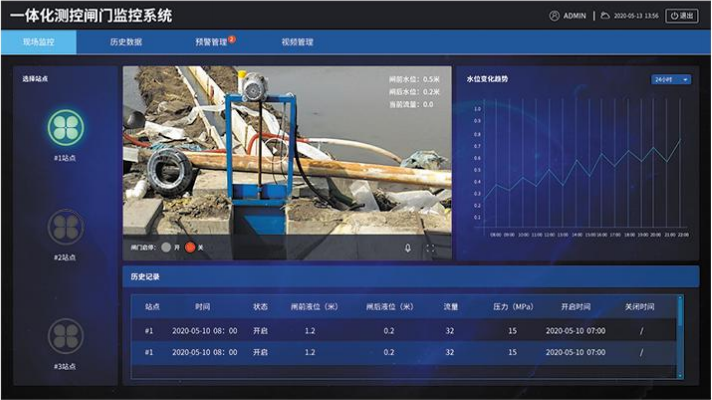
Task: Set gate switch to 关 (closed)
Action: [x=190, y=247]
